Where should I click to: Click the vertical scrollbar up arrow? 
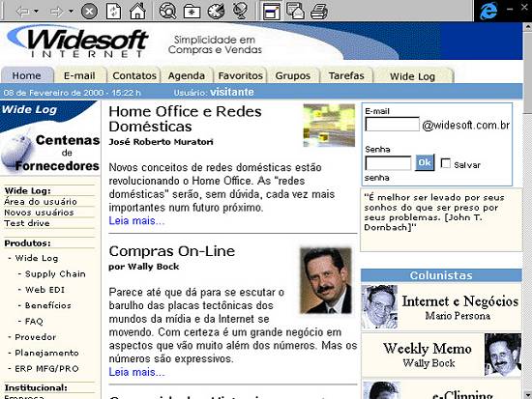click(527, 26)
